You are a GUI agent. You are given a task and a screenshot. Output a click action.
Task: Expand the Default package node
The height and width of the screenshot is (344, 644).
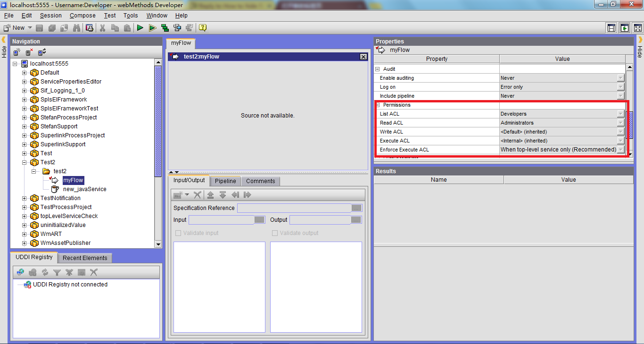point(25,73)
